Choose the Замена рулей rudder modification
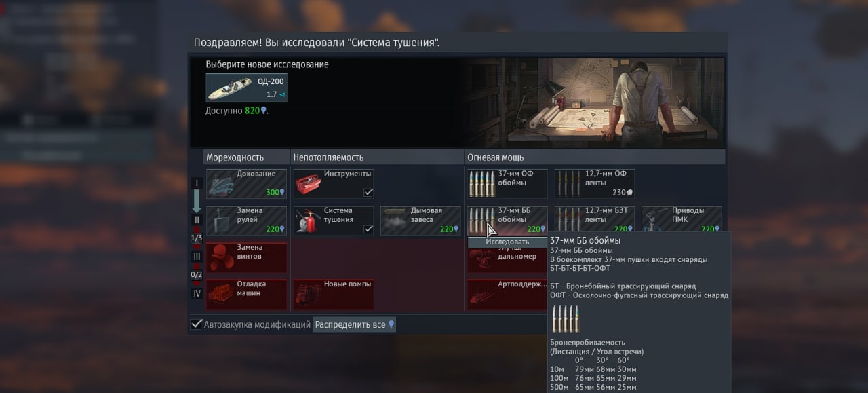 [246, 221]
